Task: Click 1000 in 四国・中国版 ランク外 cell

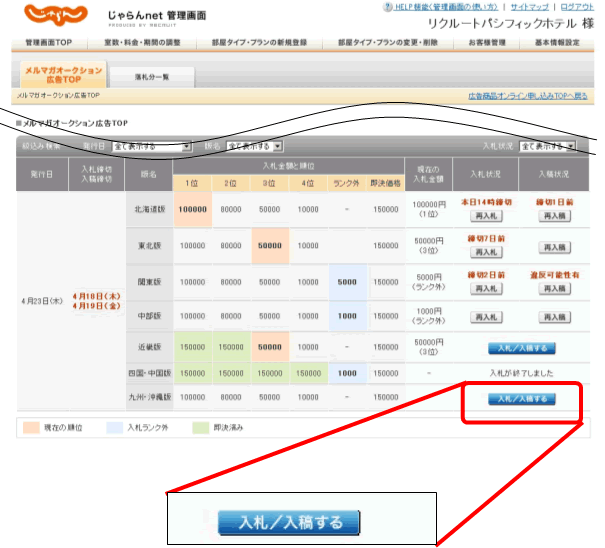Action: tap(347, 373)
